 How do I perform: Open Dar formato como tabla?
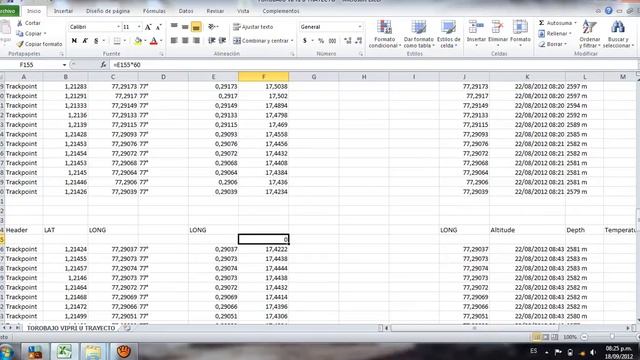pos(418,34)
